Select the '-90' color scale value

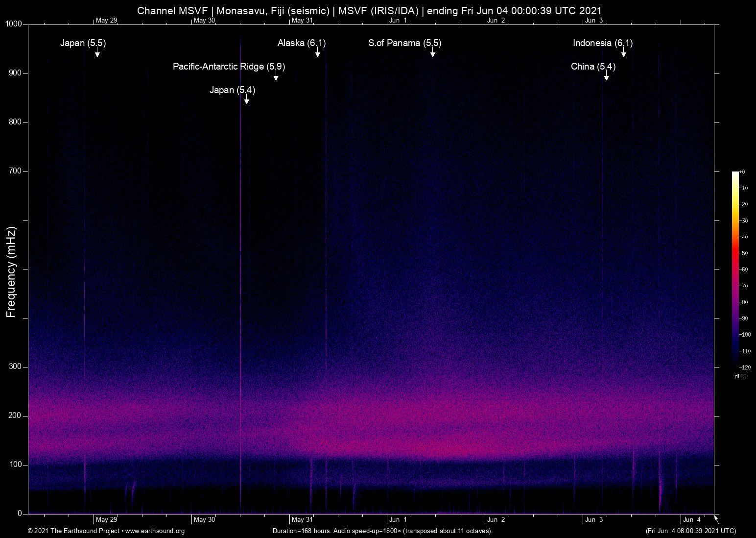pos(744,318)
